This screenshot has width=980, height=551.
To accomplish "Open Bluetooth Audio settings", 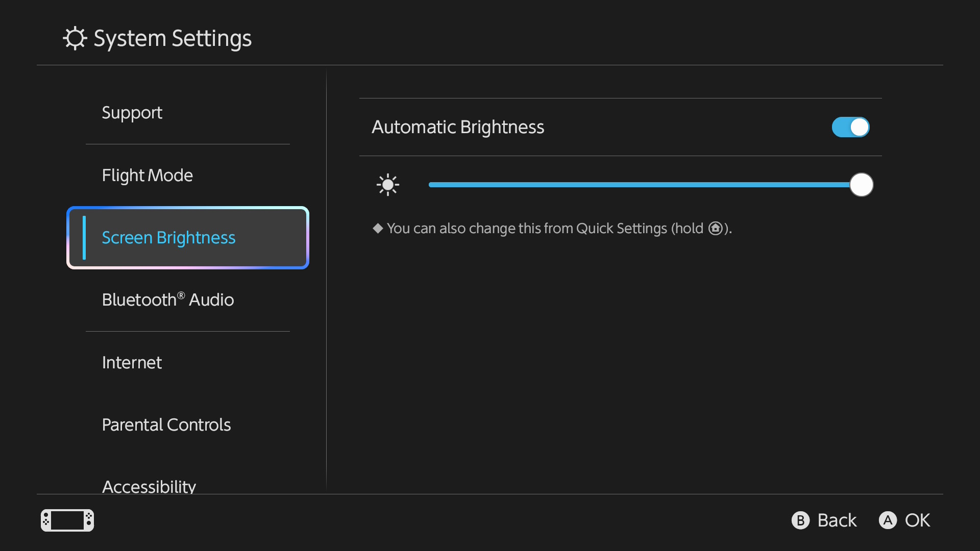I will point(167,300).
